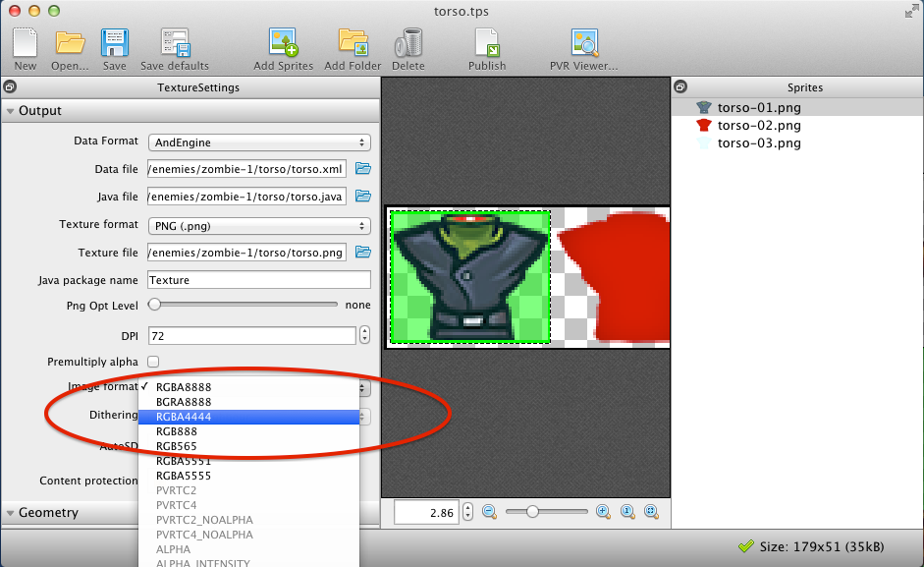The image size is (924, 567).
Task: Click the zoom-to-fit magnifier icon
Action: click(x=651, y=511)
